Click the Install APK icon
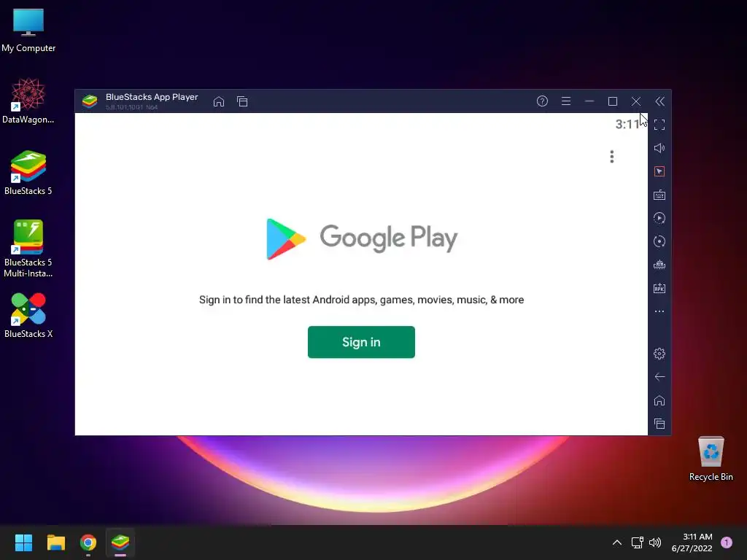Screen dimensions: 747x560 (659, 288)
